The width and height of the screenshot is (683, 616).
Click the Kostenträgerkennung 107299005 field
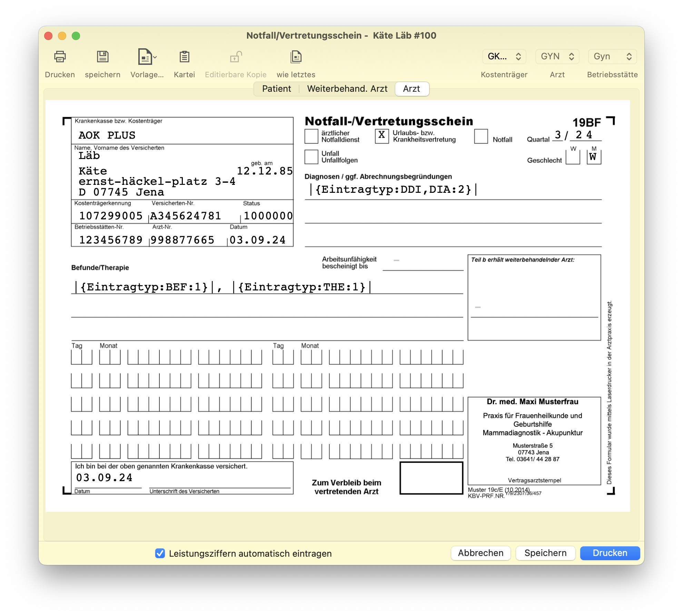coord(110,216)
